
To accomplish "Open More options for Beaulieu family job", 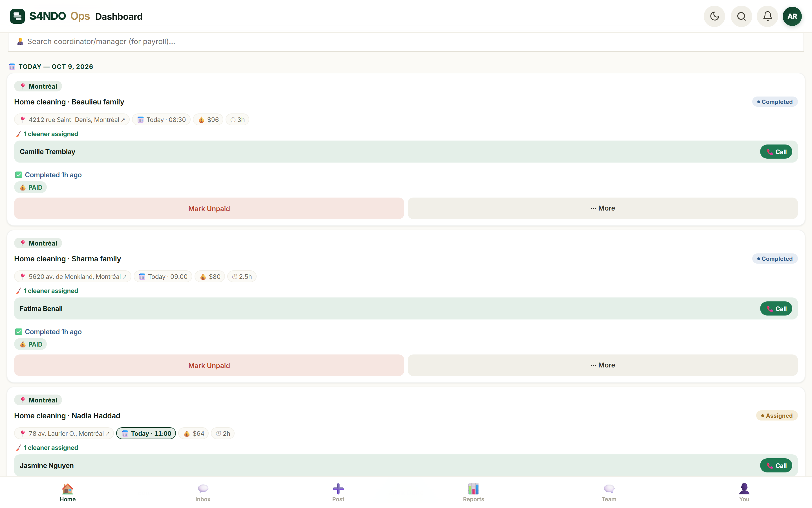I will click(x=603, y=208).
